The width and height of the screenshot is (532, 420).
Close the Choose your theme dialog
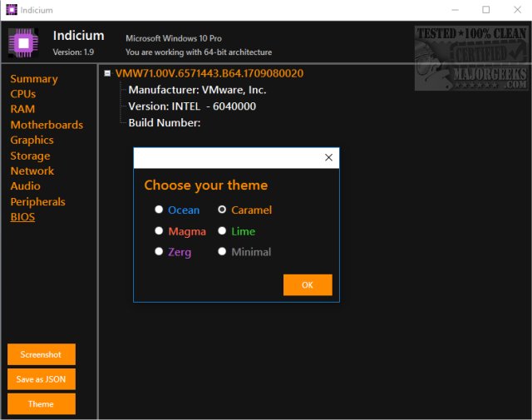click(x=328, y=157)
